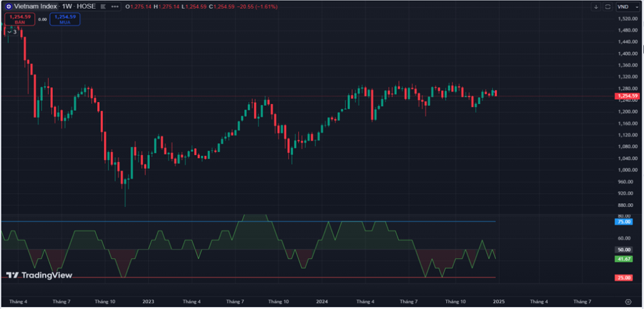
Task: Click the current price label 1,254.59 on axis
Action: (x=628, y=96)
